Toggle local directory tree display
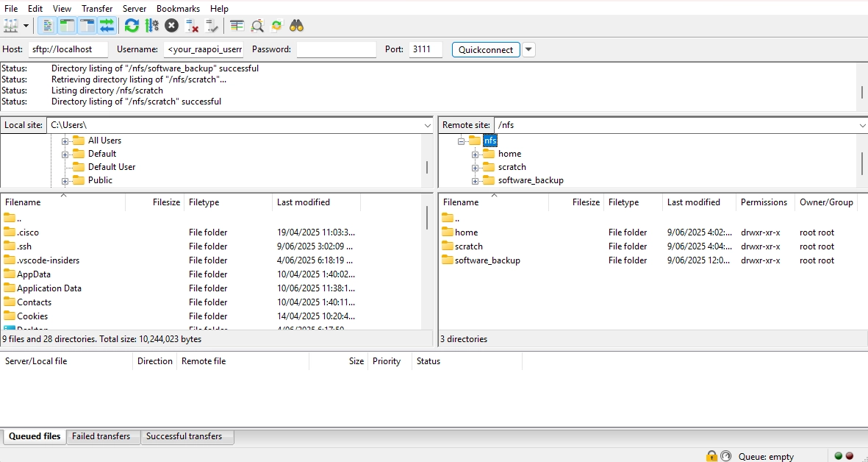Viewport: 868px width, 462px height. [x=68, y=26]
